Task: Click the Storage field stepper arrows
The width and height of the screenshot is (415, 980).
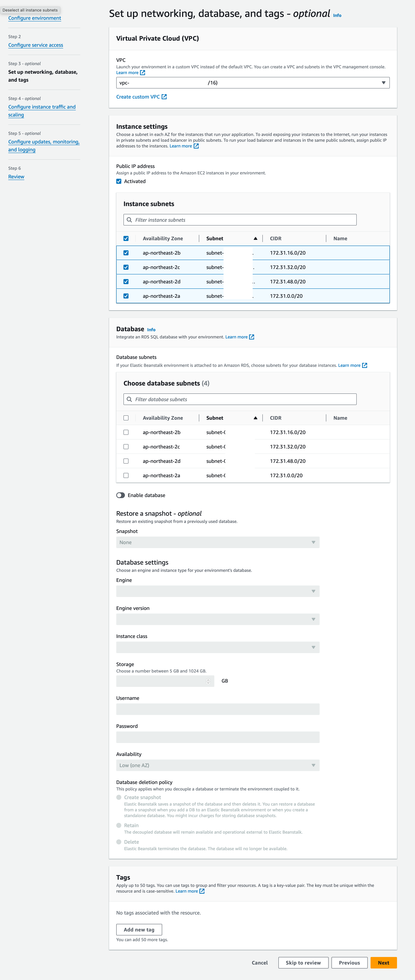Action: (208, 681)
